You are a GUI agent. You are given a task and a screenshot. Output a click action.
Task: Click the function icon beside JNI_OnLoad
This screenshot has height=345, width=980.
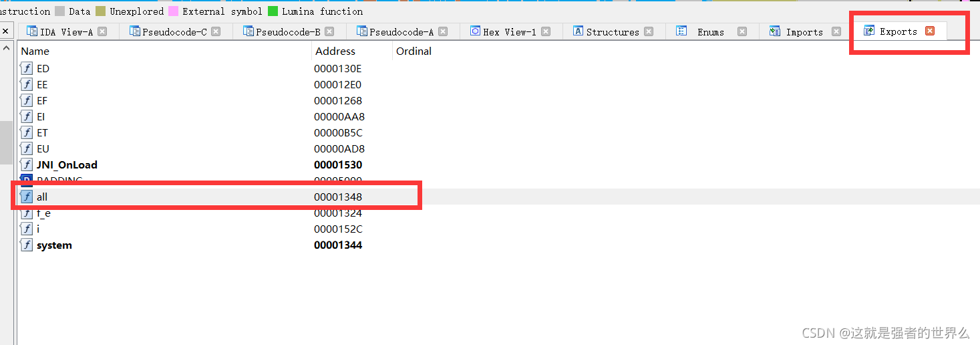tap(27, 164)
